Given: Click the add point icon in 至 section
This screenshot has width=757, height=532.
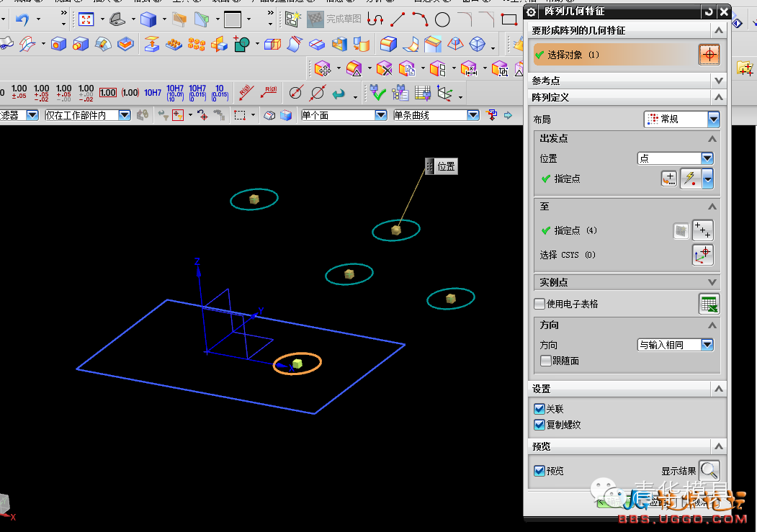Looking at the screenshot, I should point(702,230).
